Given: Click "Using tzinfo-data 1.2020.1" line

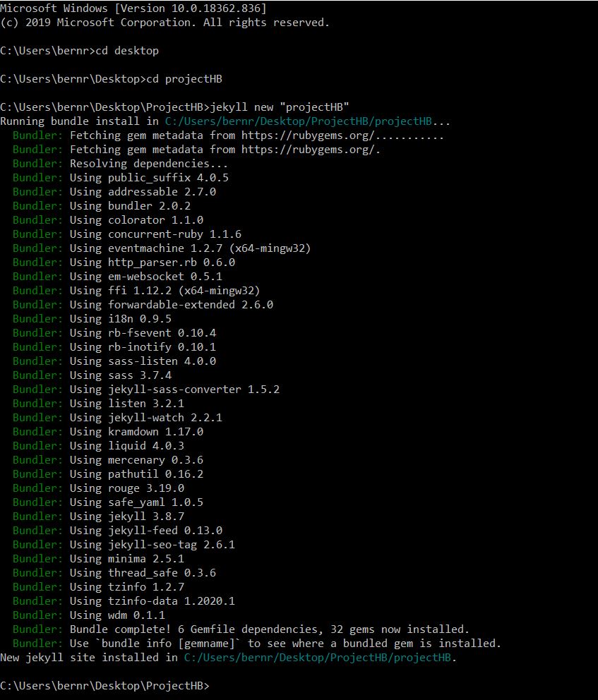Looking at the screenshot, I should tap(124, 601).
